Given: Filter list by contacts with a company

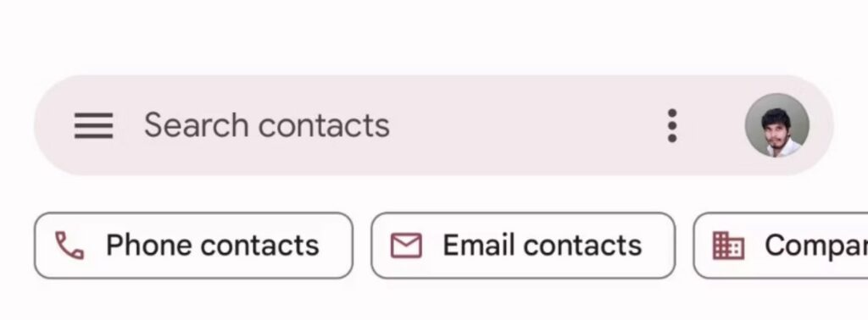Looking at the screenshot, I should pos(781,246).
